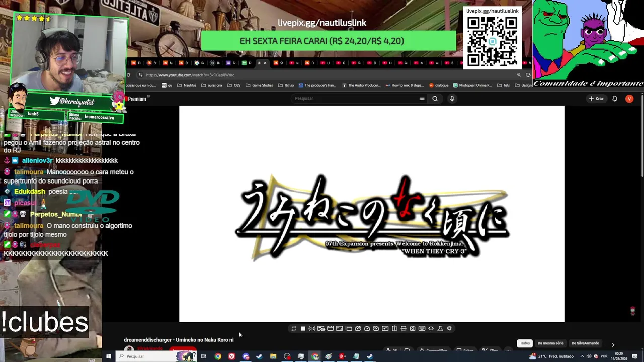Open the Itch.io bookmarks folder
This screenshot has width=644, height=362.
pos(286,85)
